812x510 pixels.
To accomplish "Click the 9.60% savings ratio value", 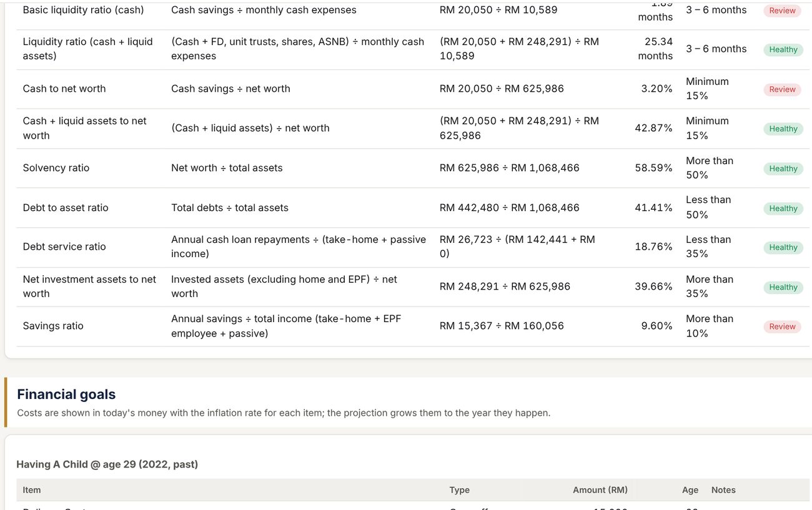I will (x=656, y=326).
